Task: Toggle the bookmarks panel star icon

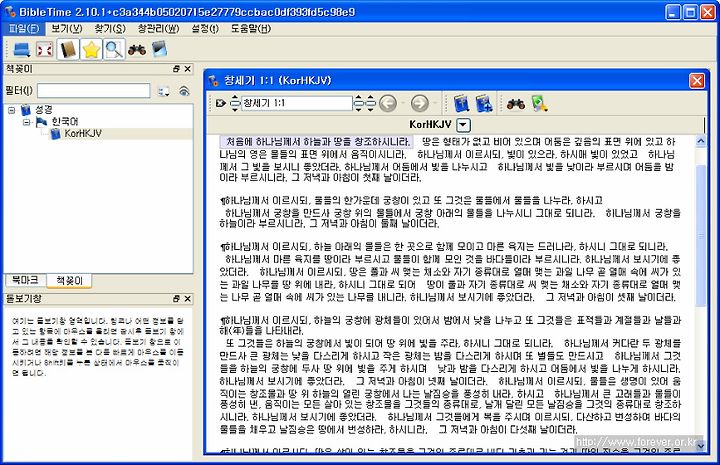Action: click(x=91, y=49)
